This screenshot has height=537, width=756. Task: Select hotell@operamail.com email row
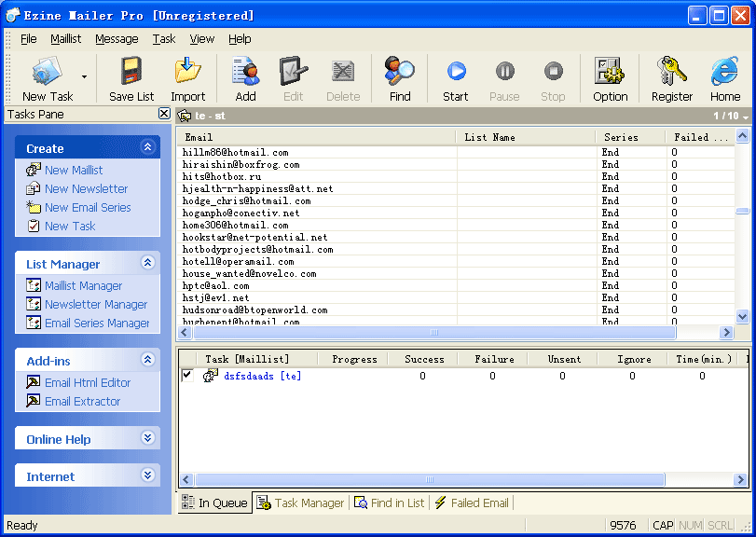point(456,261)
